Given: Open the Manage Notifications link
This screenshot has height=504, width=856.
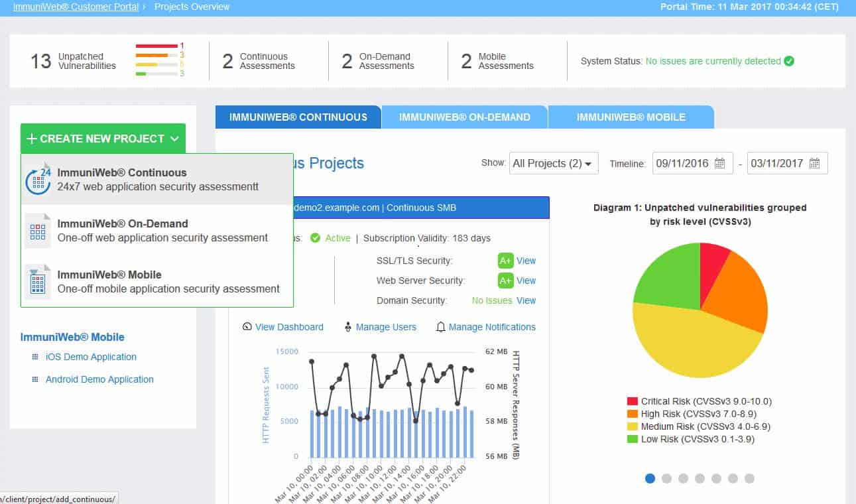Looking at the screenshot, I should (492, 327).
